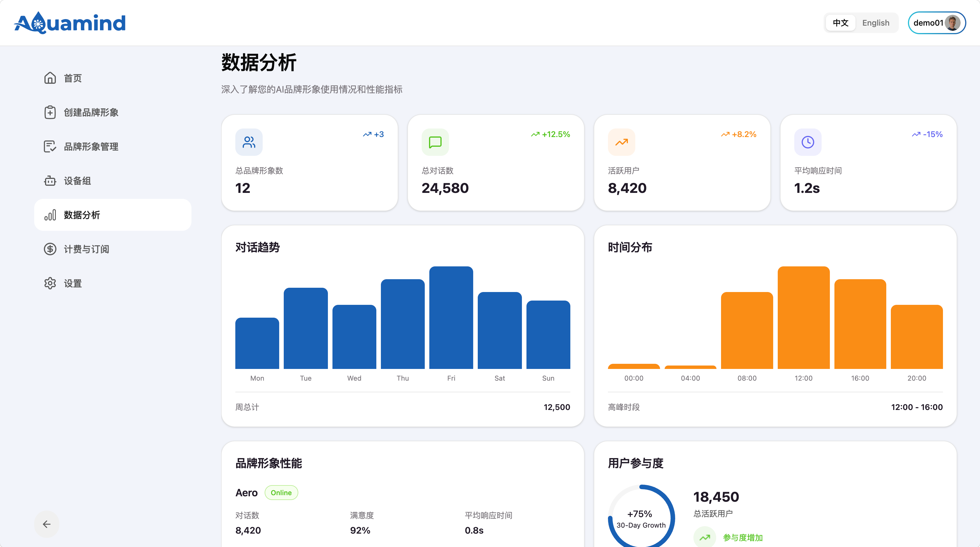Screen dimensions: 980x547
Task: Click the demo01 user avatar photo
Action: click(953, 23)
